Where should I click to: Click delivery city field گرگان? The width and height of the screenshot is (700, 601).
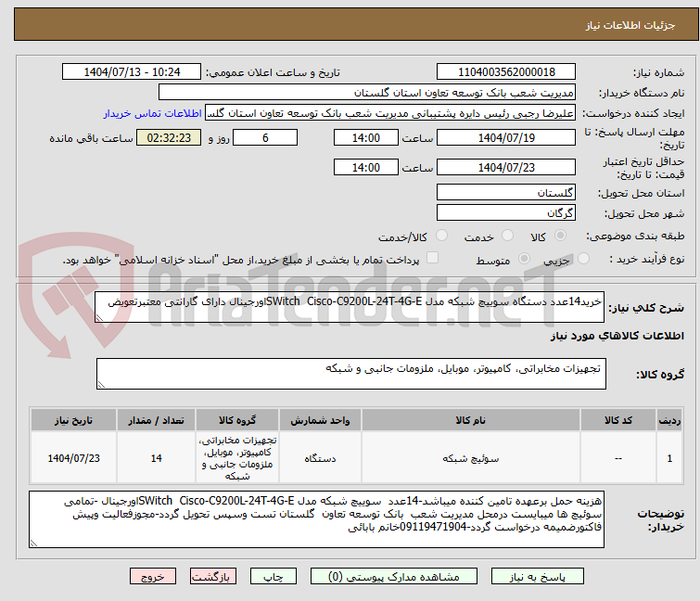coord(506,213)
